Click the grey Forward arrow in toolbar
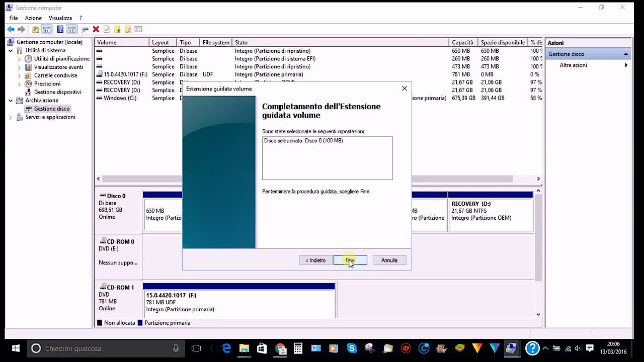Viewport: 644px width, 362px height. (x=21, y=30)
